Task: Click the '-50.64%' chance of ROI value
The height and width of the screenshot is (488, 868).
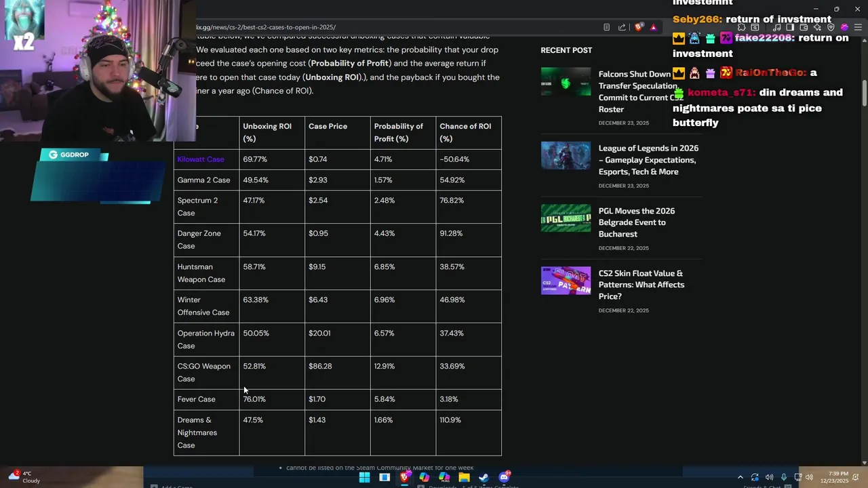Action: point(454,159)
